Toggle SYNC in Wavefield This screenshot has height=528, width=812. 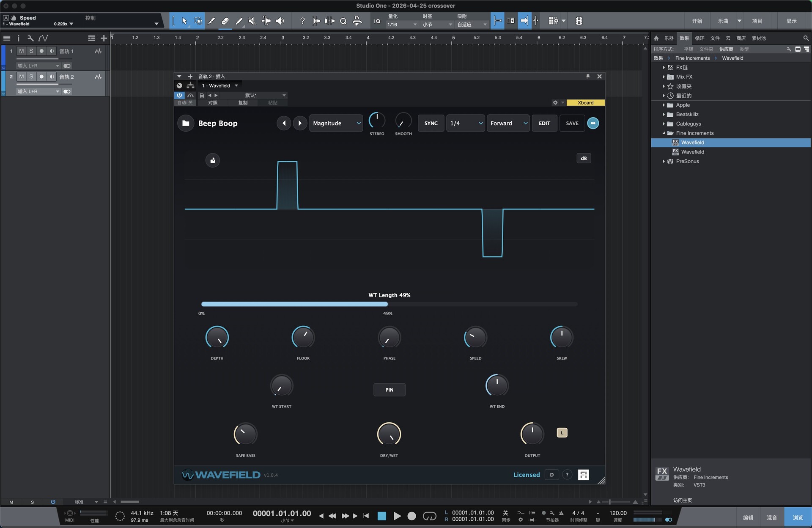(x=431, y=123)
